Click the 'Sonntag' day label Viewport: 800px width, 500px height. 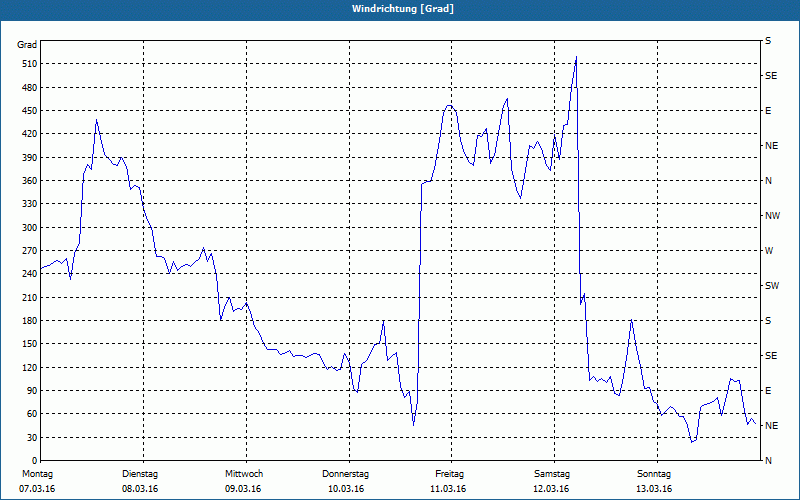654,474
